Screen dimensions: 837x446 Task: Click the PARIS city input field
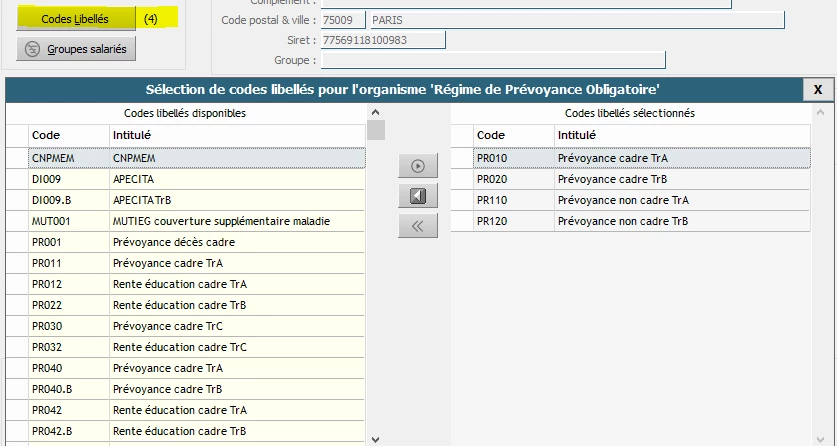pyautogui.click(x=575, y=20)
